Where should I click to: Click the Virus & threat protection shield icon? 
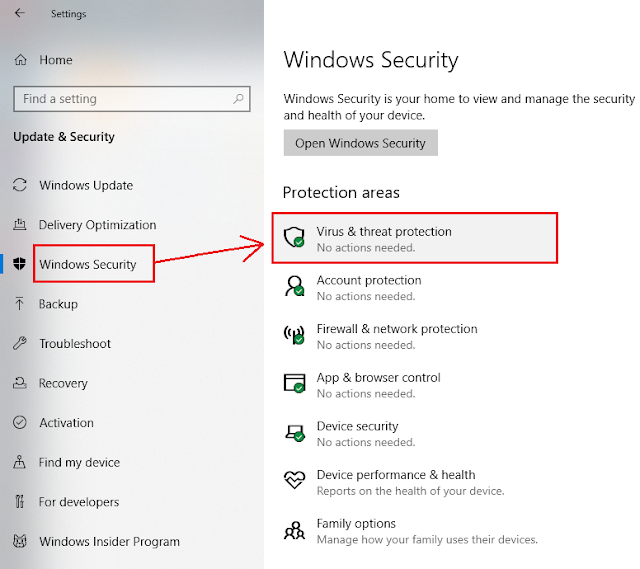pos(294,237)
